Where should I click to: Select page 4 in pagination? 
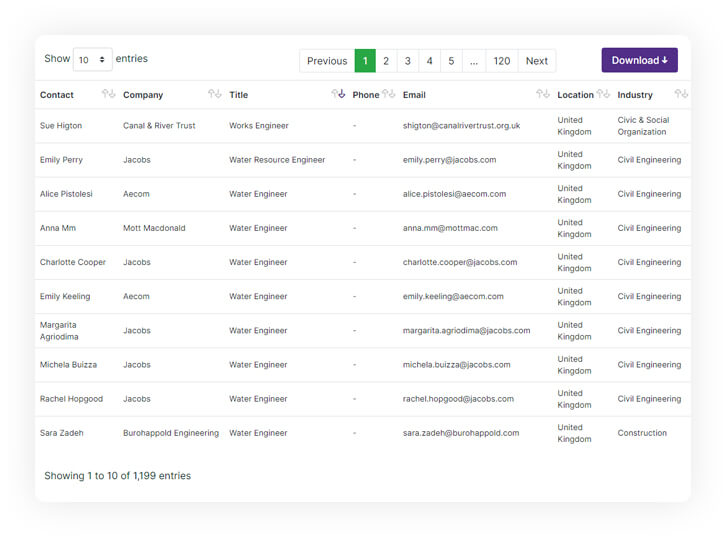pyautogui.click(x=430, y=61)
